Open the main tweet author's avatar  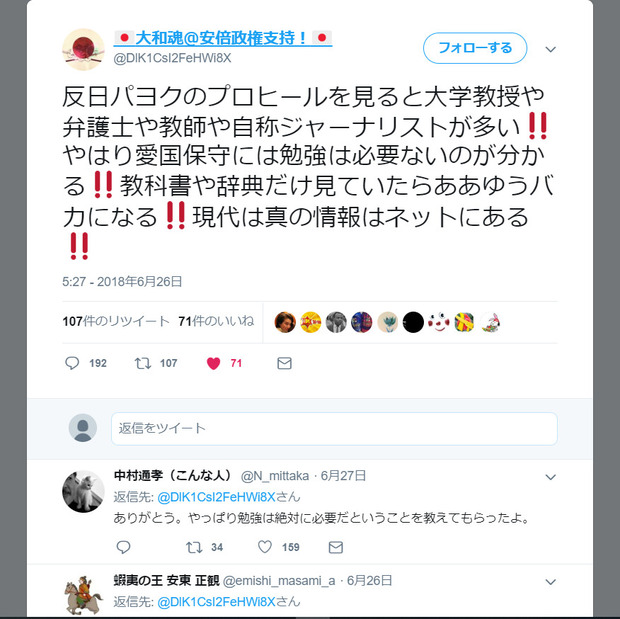coord(83,49)
